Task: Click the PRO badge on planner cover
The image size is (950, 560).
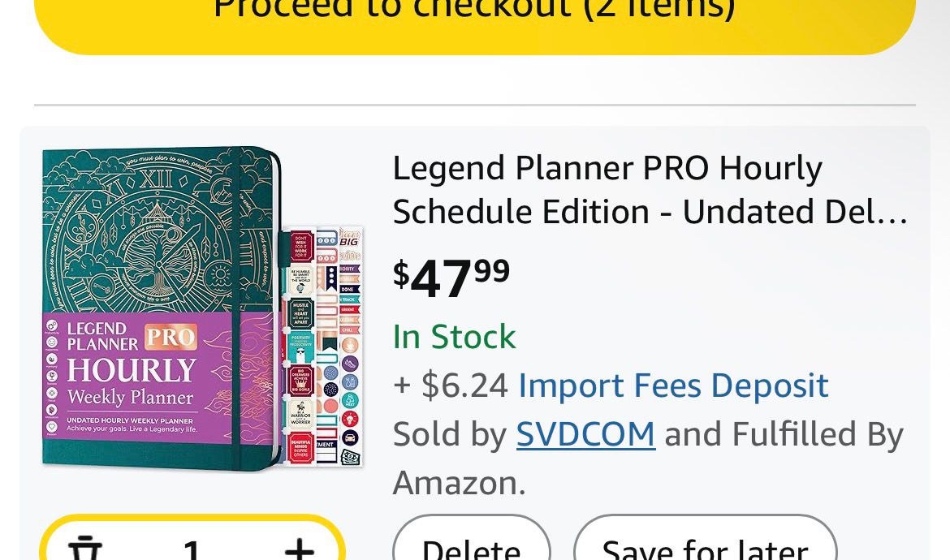Action: coord(171,337)
